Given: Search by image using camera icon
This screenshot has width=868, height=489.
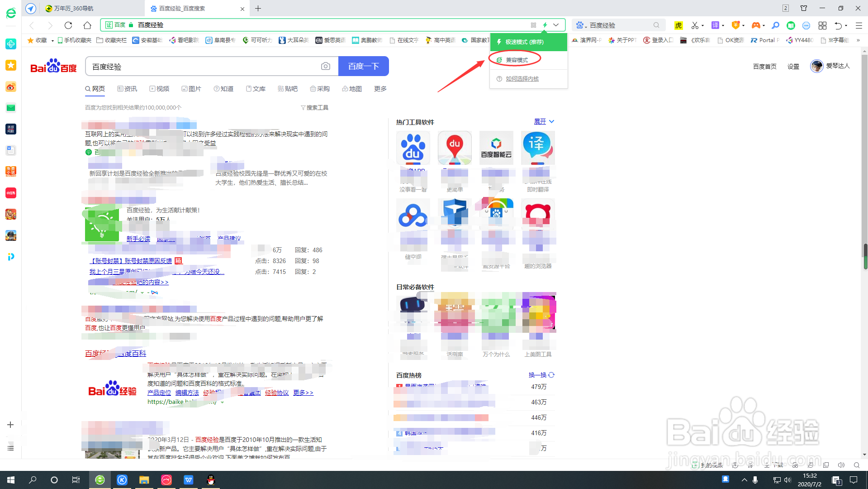Looking at the screenshot, I should (326, 67).
